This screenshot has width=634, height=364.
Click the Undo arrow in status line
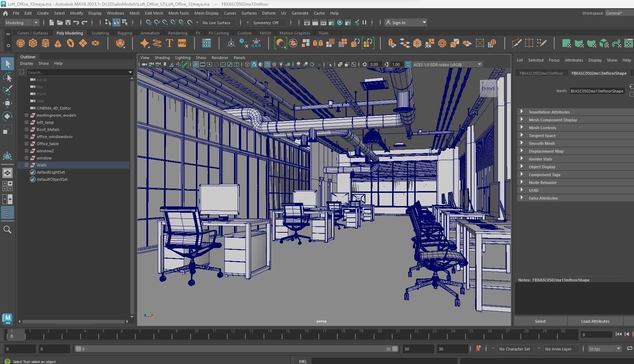click(x=76, y=22)
